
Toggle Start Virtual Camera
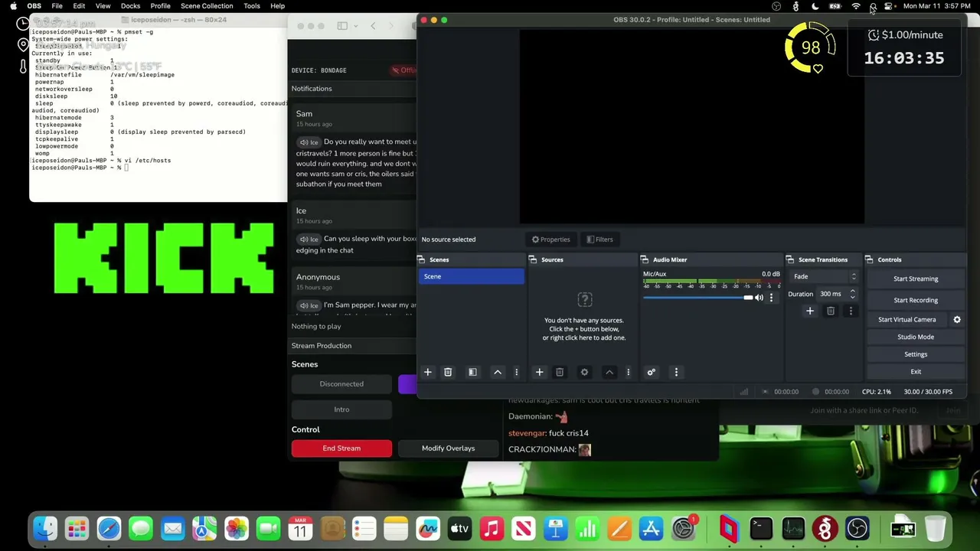tap(907, 320)
